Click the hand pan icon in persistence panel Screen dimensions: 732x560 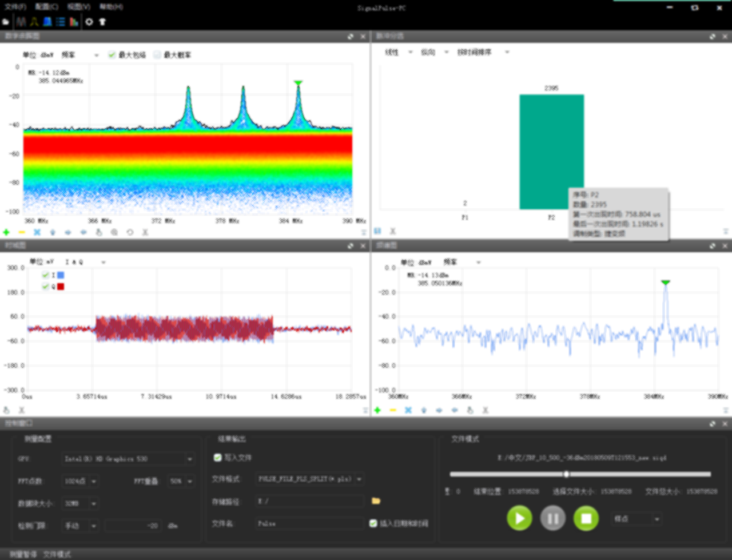tap(99, 232)
